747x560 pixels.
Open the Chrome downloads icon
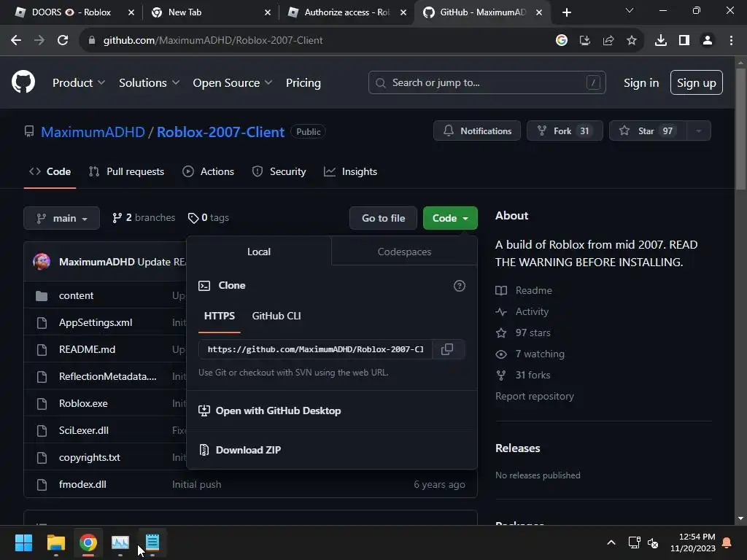click(661, 41)
